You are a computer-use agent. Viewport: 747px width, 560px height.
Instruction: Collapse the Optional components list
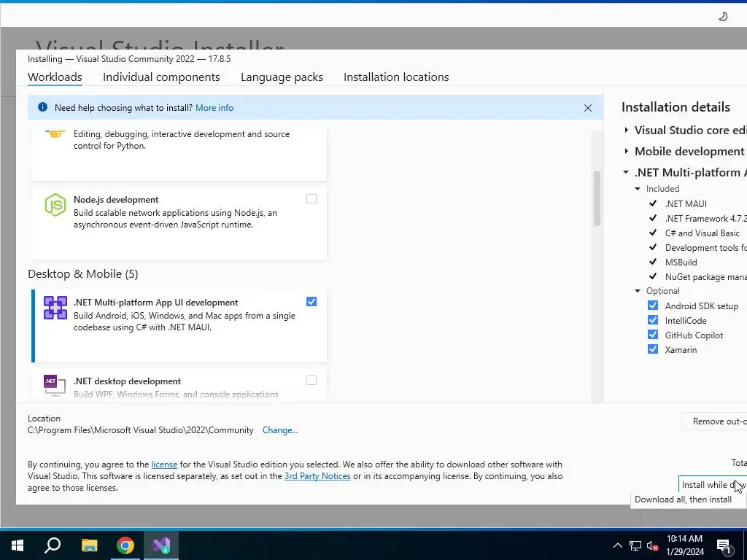[x=638, y=291]
